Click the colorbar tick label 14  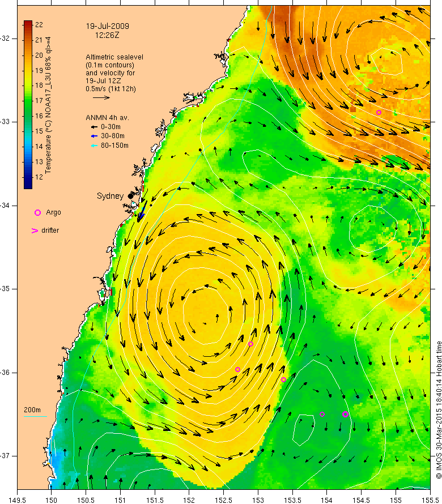tap(39, 147)
